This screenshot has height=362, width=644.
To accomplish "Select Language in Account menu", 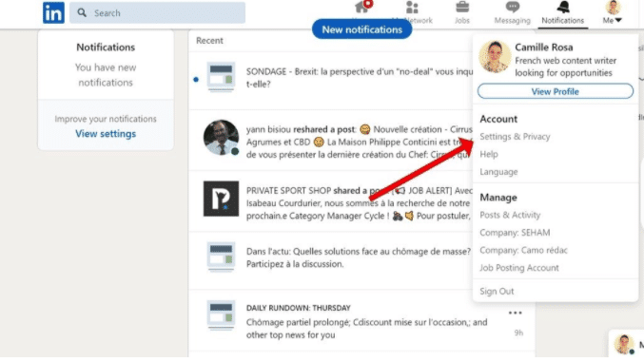I will (498, 172).
